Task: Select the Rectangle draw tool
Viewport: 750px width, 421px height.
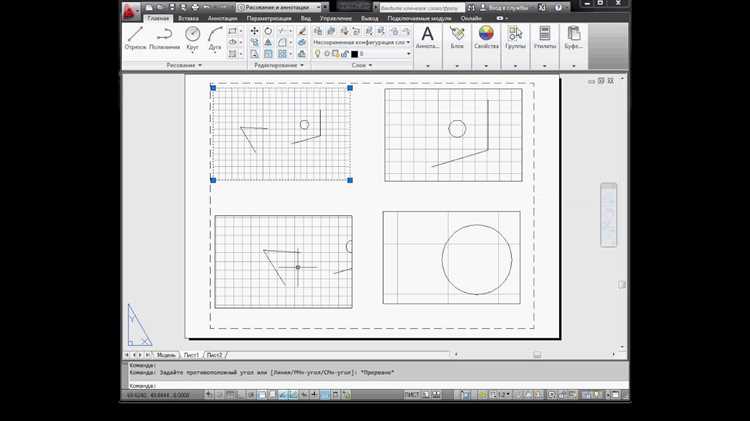Action: pos(232,31)
